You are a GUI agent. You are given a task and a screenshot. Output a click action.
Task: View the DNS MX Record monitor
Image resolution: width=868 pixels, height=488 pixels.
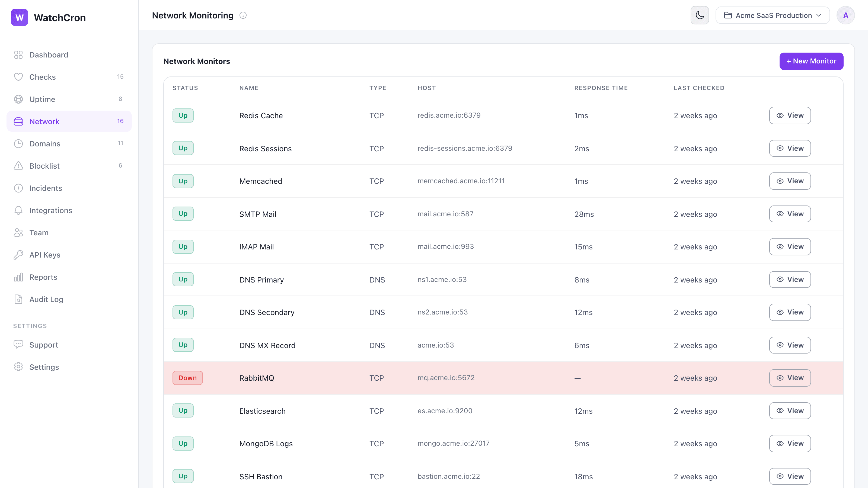tap(790, 345)
